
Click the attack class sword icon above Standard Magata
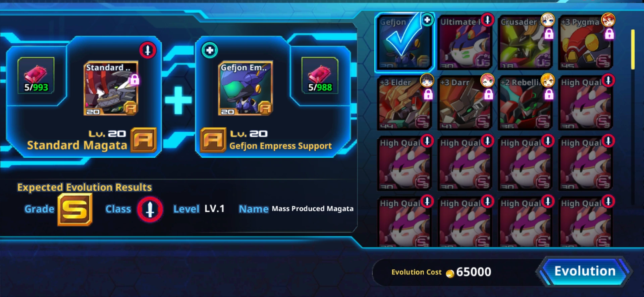pos(148,50)
